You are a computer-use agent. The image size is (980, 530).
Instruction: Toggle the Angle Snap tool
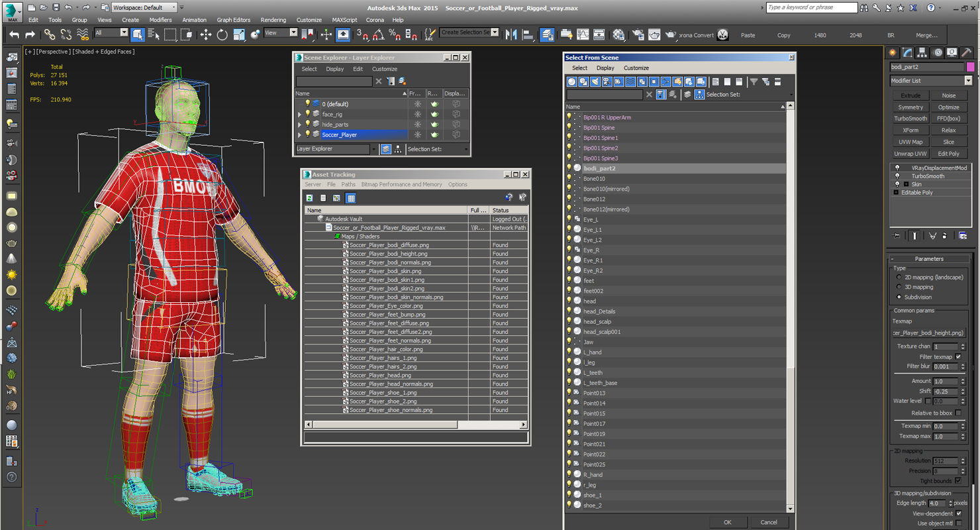(x=378, y=34)
